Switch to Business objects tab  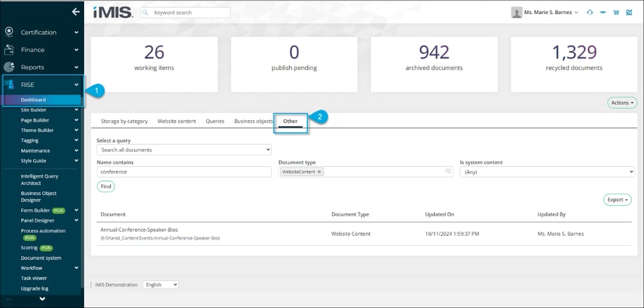click(254, 121)
